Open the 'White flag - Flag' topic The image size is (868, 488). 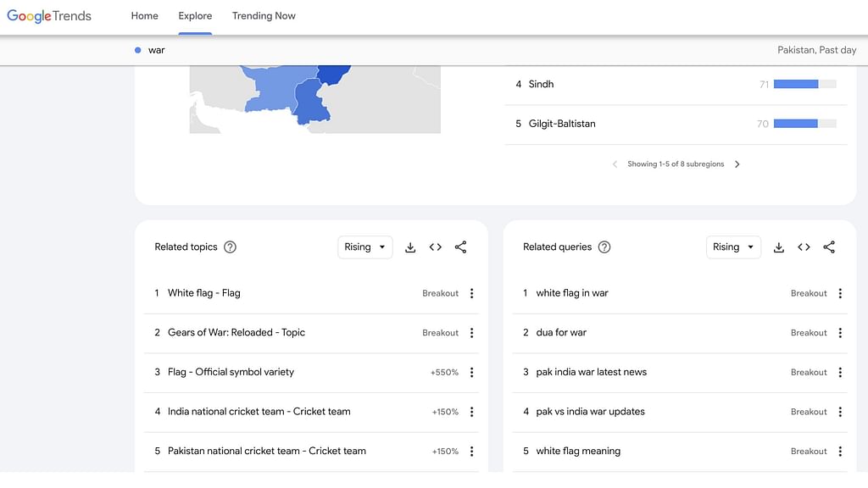click(203, 293)
